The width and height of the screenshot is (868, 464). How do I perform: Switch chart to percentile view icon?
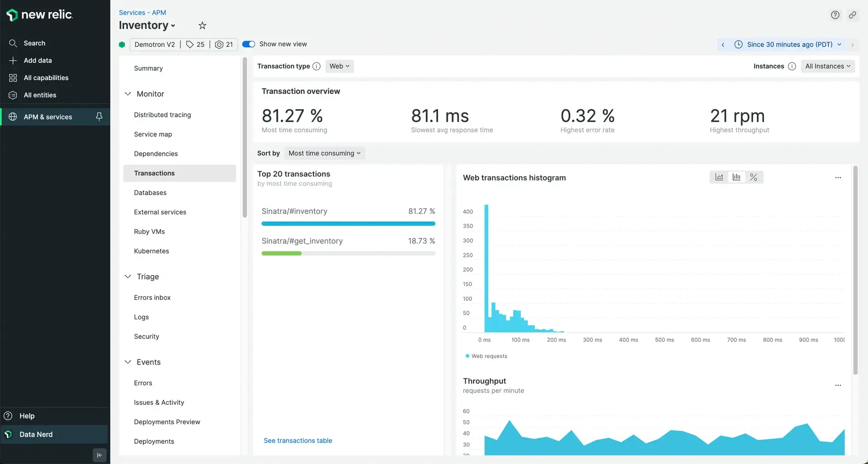[x=754, y=177]
